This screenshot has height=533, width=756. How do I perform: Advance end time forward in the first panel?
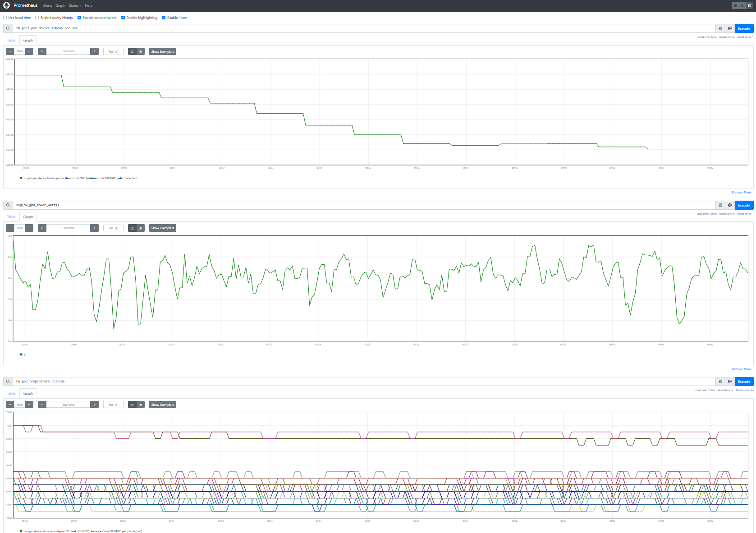tap(95, 51)
